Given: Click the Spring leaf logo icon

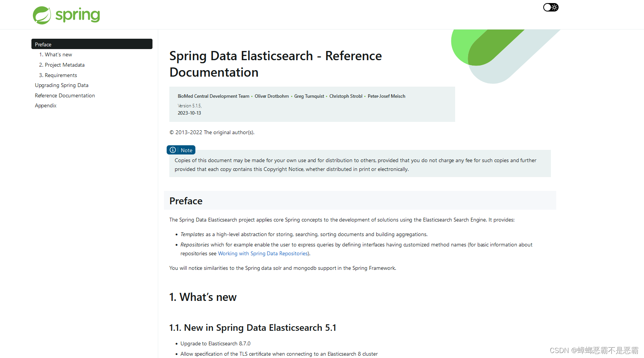Looking at the screenshot, I should coord(42,15).
